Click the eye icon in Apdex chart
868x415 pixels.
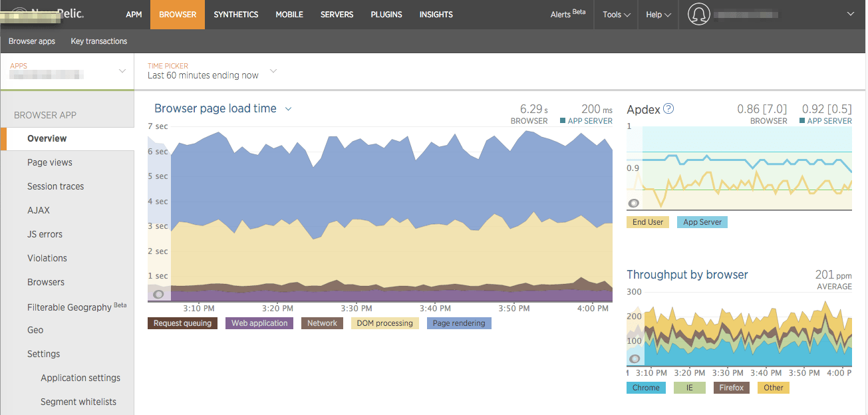point(634,203)
